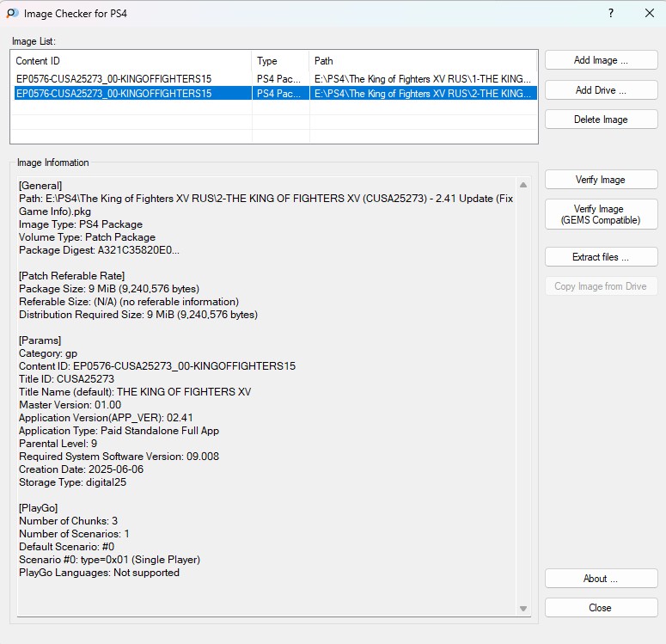Click the Content ID line in Params
The image size is (666, 644).
point(157,366)
